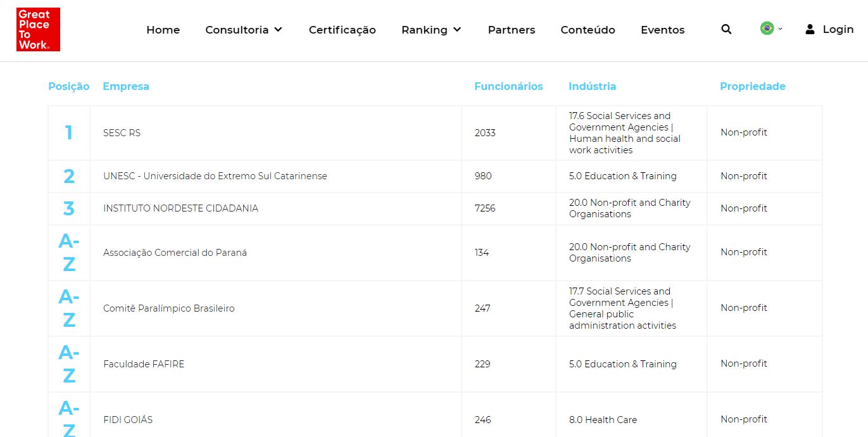The height and width of the screenshot is (437, 868).
Task: Click the Posição column header
Action: [x=68, y=86]
